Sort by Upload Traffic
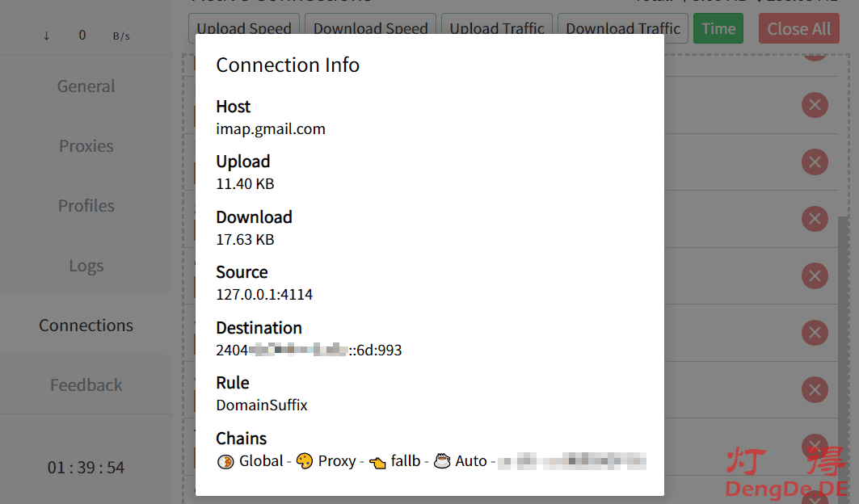The image size is (859, 504). coord(497,28)
